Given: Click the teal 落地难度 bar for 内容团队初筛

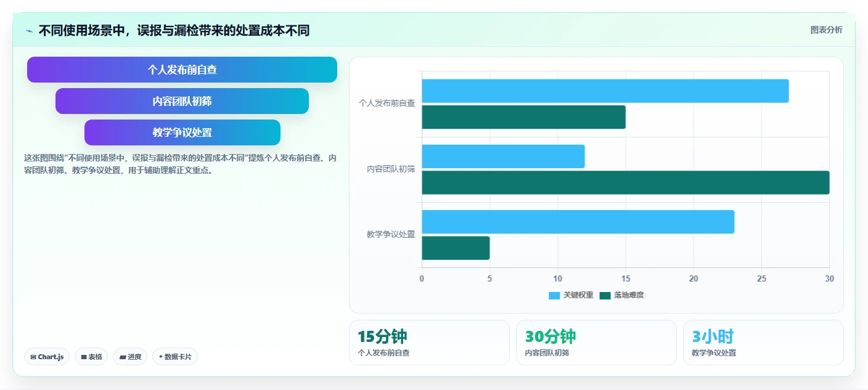Looking at the screenshot, I should 625,182.
